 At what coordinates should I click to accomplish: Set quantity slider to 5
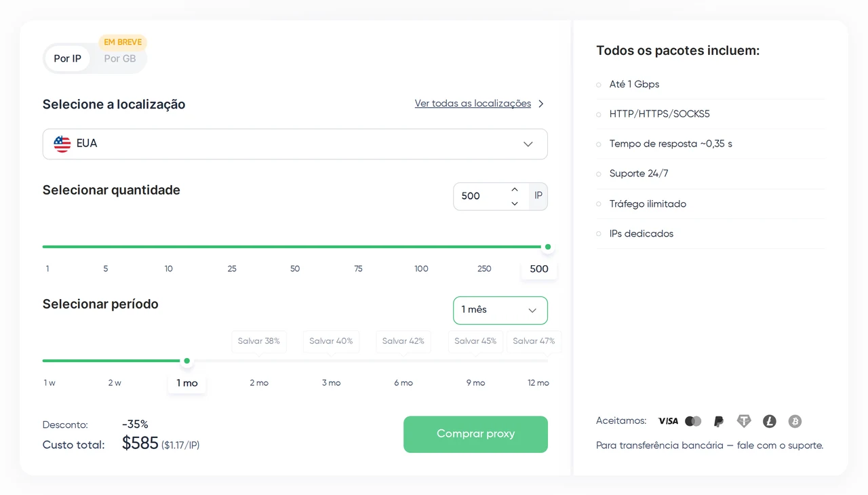click(x=106, y=269)
